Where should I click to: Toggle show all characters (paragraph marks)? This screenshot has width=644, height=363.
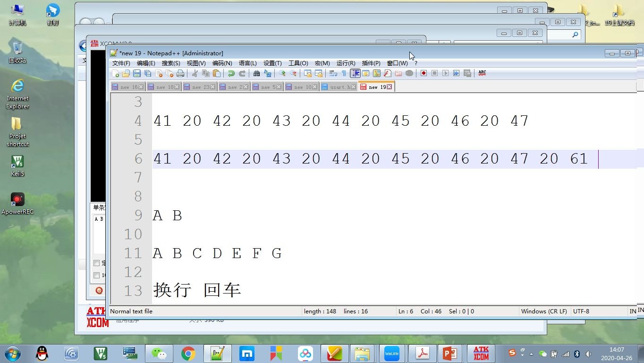[x=343, y=73]
